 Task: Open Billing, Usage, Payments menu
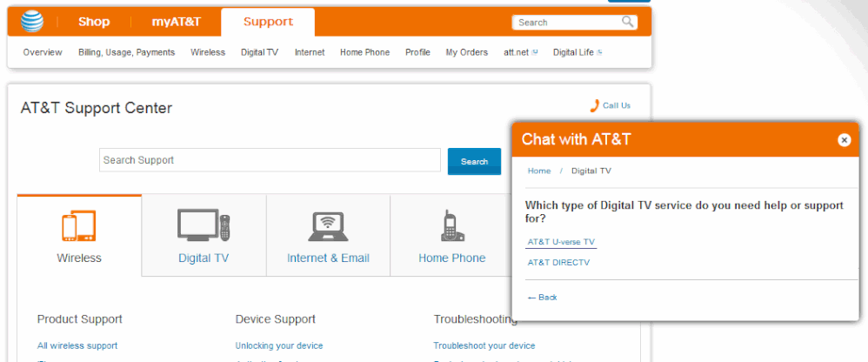126,52
